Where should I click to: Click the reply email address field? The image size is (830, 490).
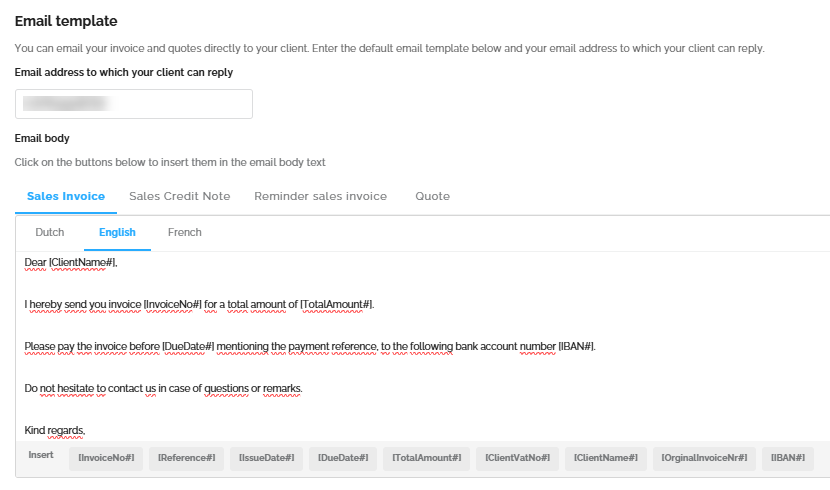point(134,104)
